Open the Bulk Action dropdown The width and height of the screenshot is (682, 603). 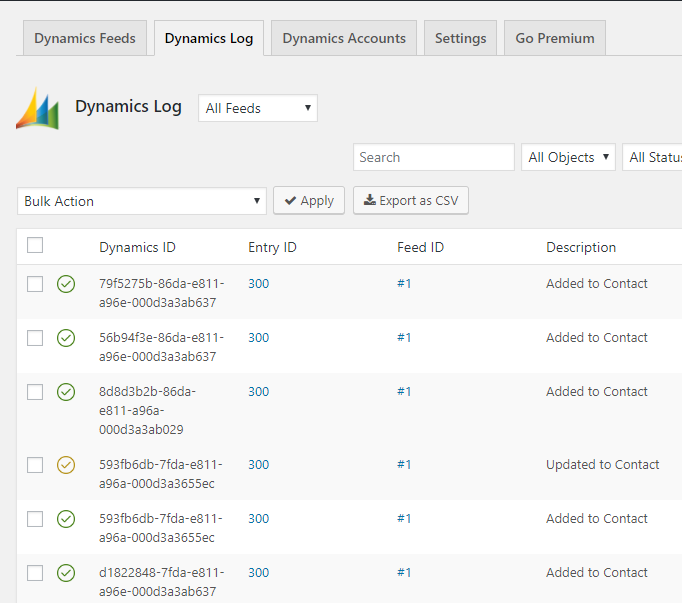(x=142, y=201)
